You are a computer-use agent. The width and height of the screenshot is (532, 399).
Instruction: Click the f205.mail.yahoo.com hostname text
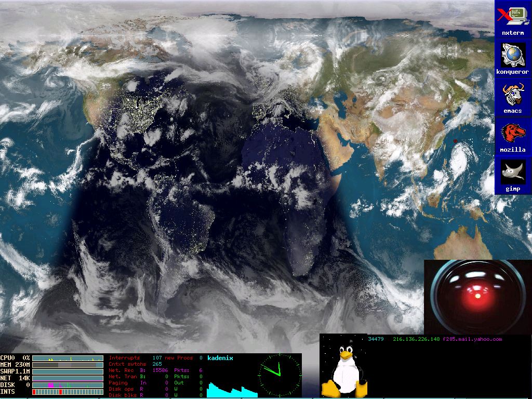tap(472, 339)
